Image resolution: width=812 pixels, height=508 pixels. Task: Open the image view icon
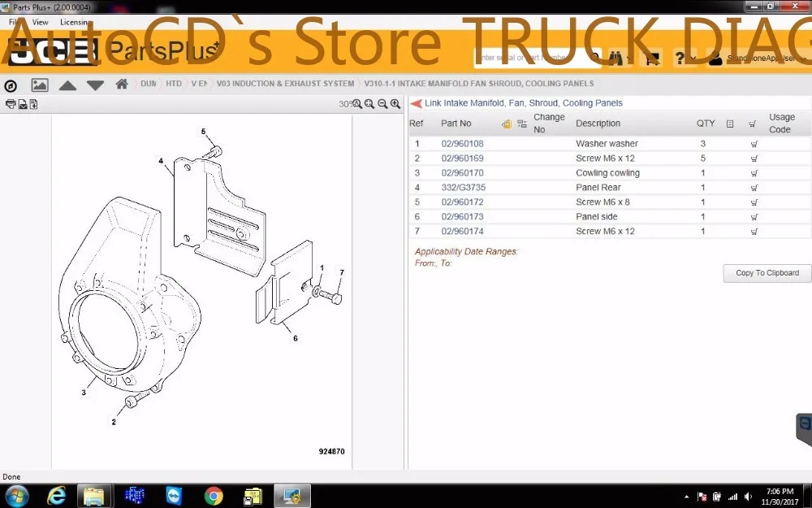(40, 85)
